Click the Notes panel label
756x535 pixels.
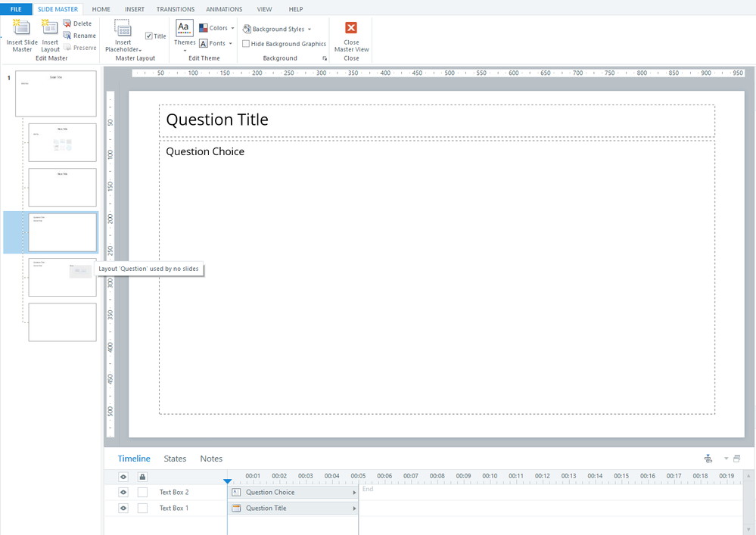click(x=211, y=459)
